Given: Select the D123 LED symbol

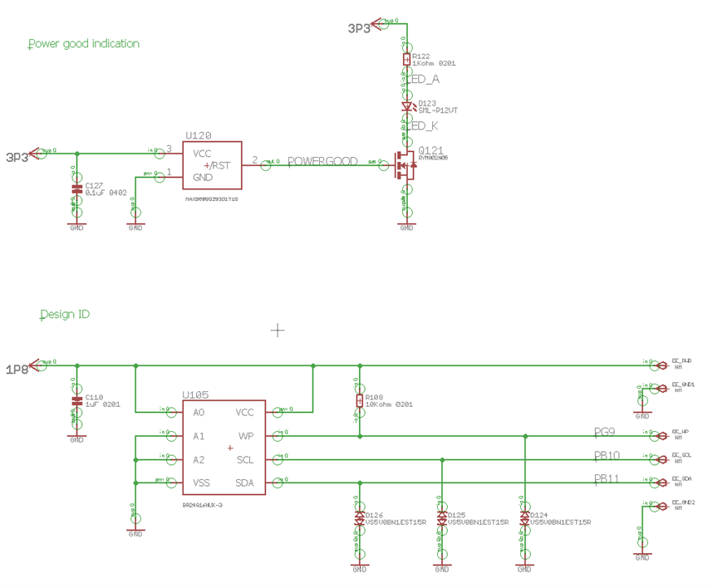Looking at the screenshot, I should 408,106.
